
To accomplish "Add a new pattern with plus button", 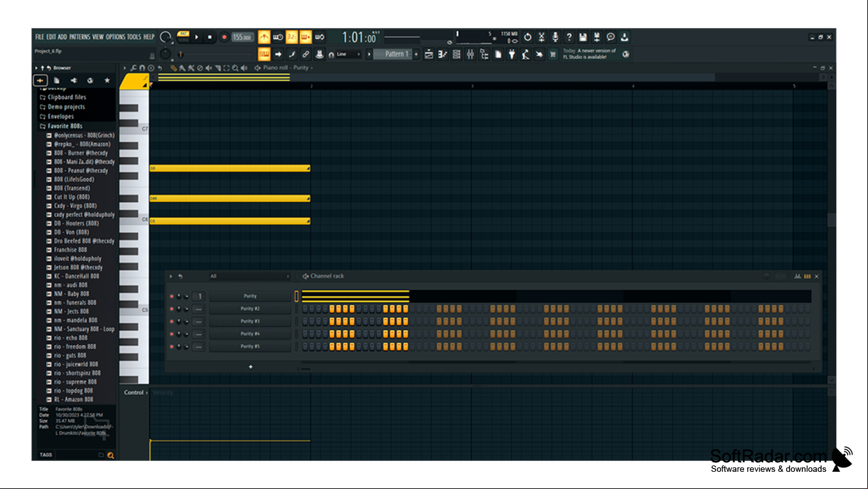I will 417,55.
